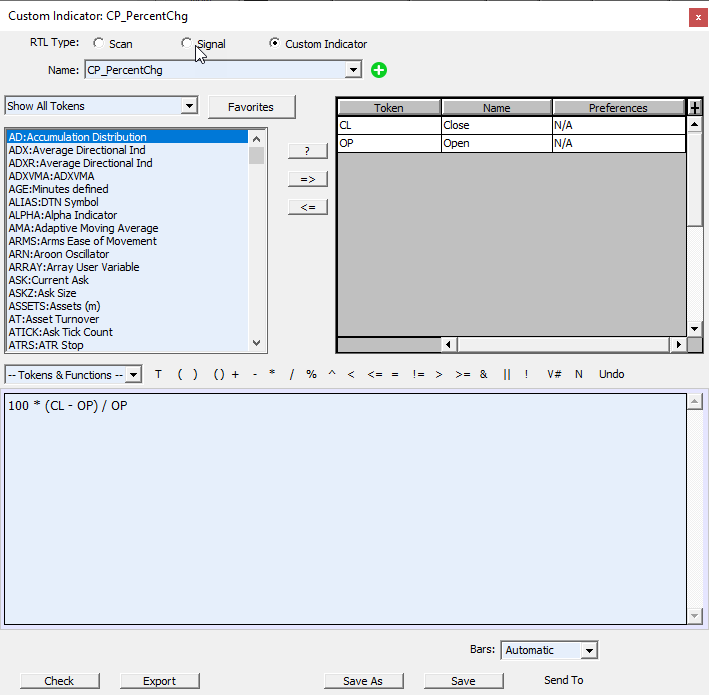Click the plus icon in token table header
Viewport: 709px width, 695px height.
click(695, 107)
